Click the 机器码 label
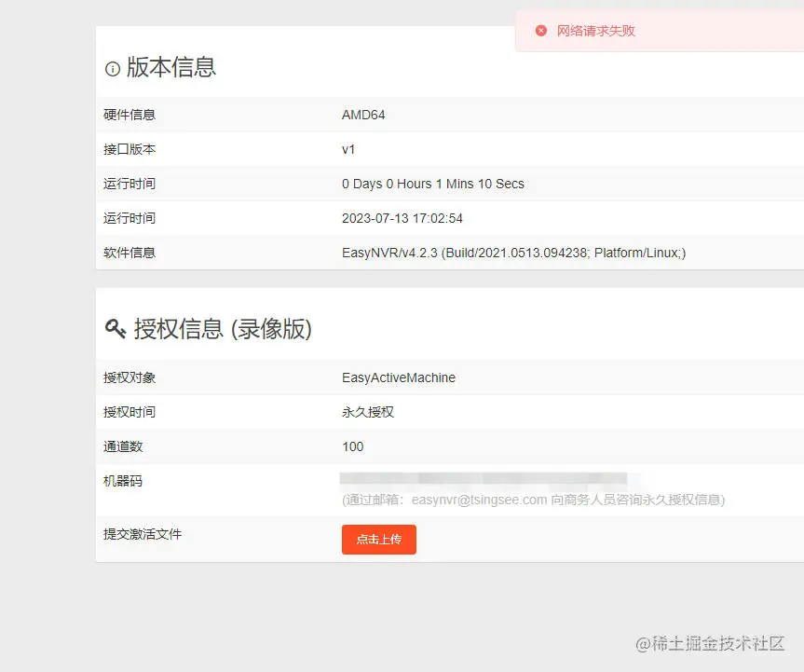 [123, 481]
